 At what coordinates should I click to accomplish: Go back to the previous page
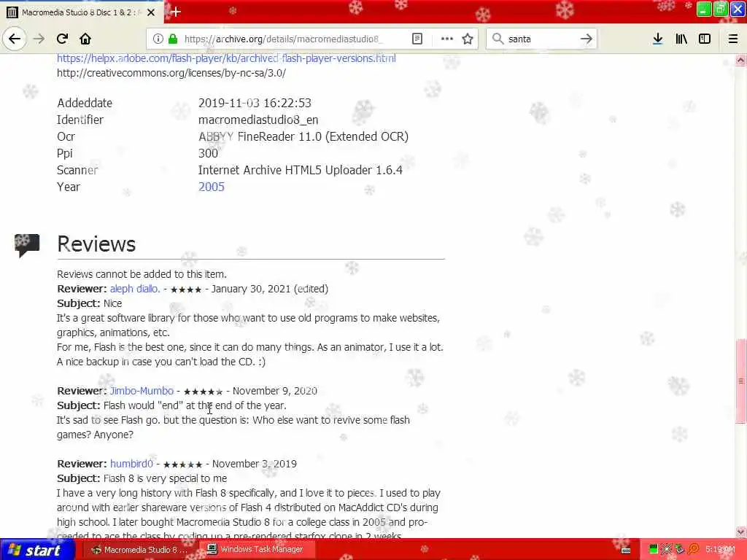(x=15, y=39)
